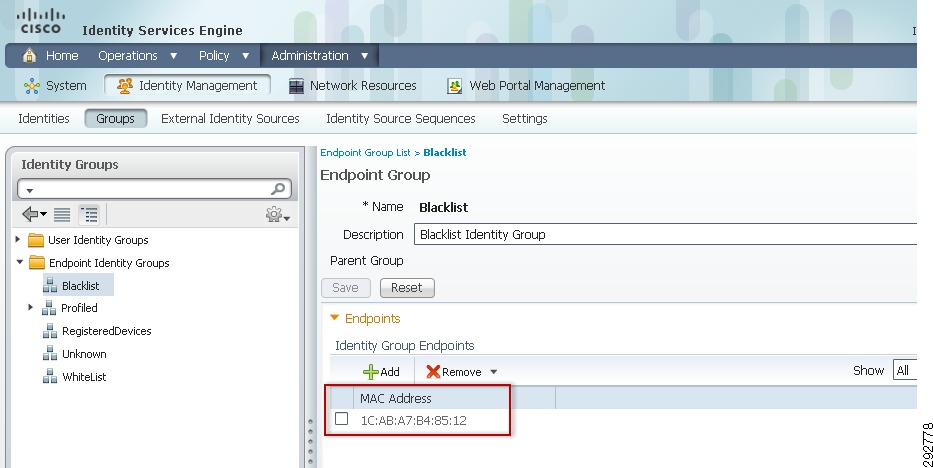
Task: Click the Identity Management people icon
Action: [x=125, y=86]
